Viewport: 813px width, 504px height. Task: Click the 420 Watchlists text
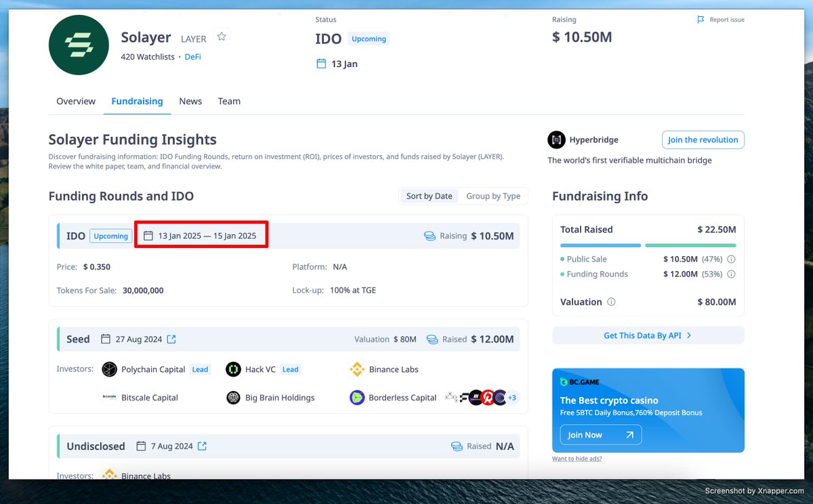click(x=148, y=57)
